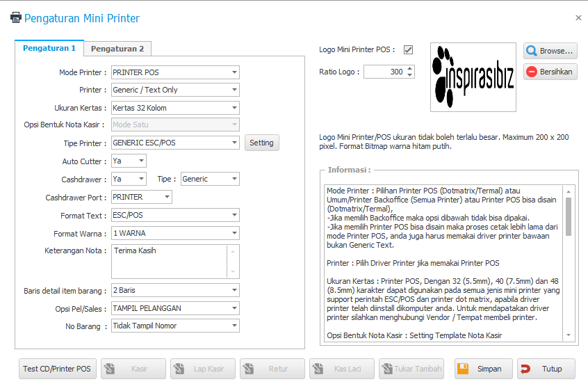Click Test CD/Printer POS button
Viewport: 588px width, 391px height.
[57, 369]
